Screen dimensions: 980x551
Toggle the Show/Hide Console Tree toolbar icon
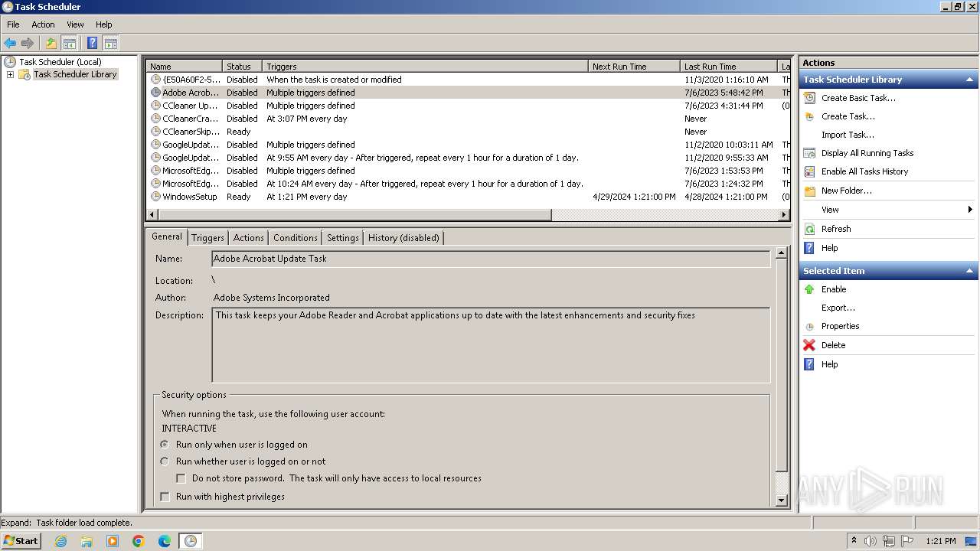pyautogui.click(x=69, y=43)
